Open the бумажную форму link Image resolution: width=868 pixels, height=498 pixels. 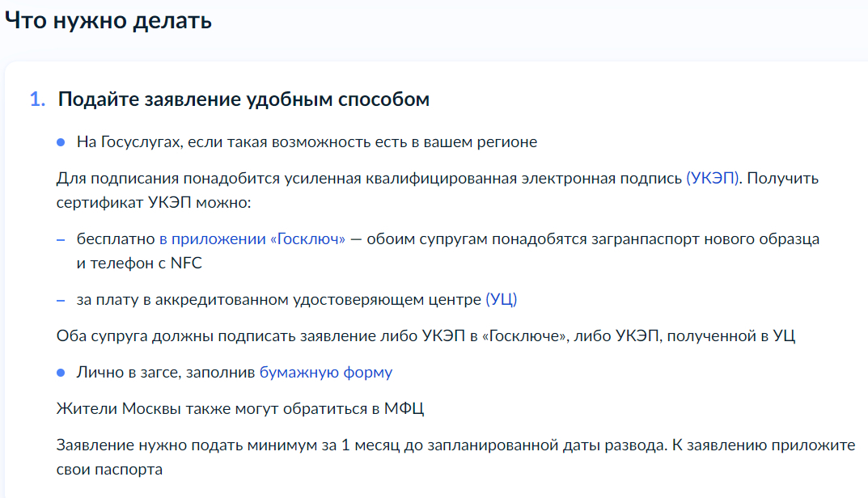pyautogui.click(x=325, y=373)
